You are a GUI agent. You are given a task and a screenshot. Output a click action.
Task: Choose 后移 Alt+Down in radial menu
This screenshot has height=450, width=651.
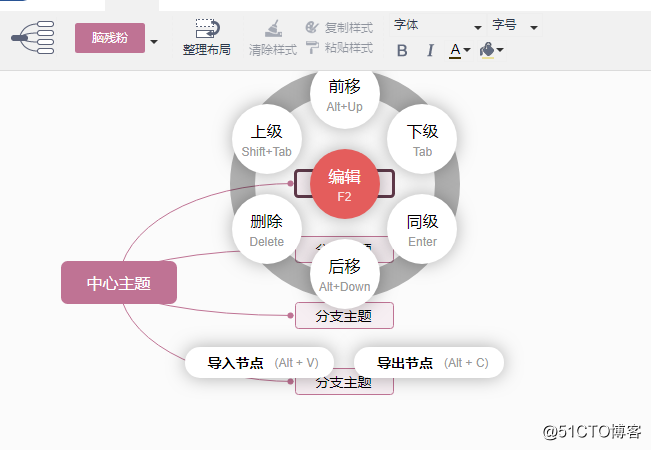tap(345, 274)
